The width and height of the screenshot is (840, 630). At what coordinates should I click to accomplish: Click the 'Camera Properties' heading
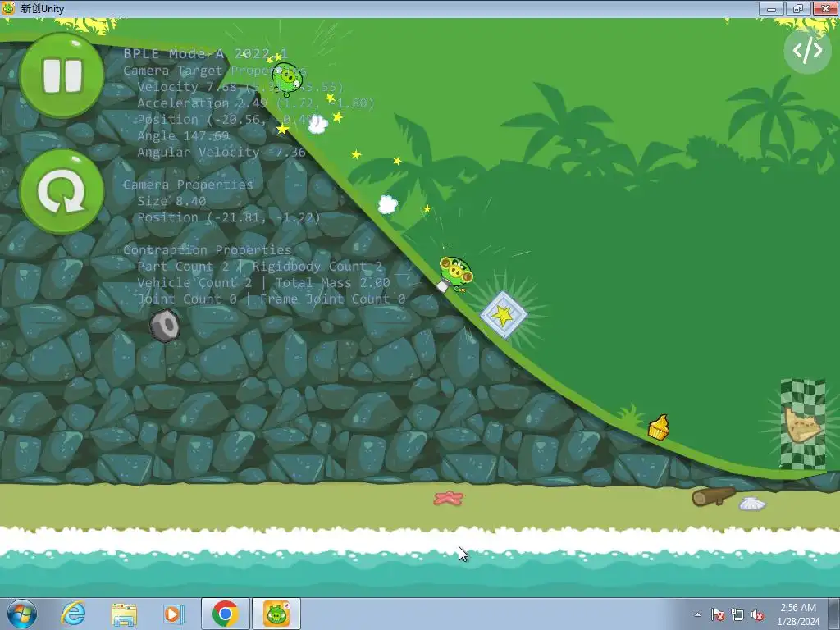pos(188,185)
